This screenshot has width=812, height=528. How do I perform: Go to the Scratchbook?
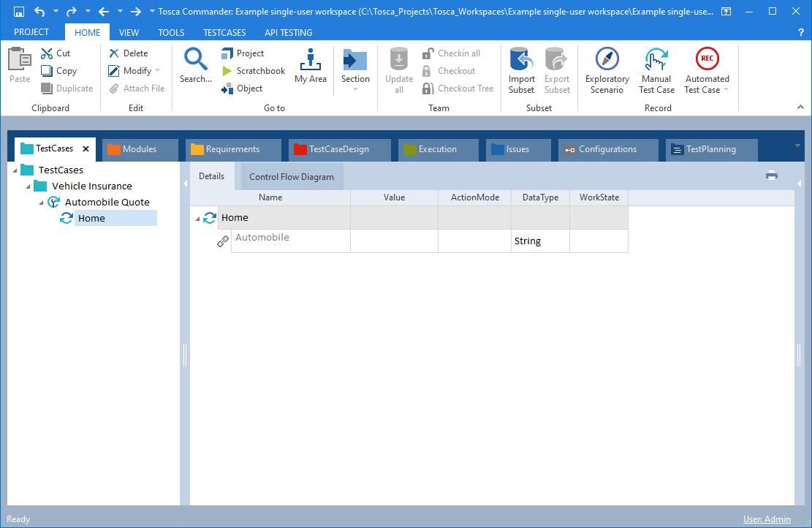[x=253, y=71]
